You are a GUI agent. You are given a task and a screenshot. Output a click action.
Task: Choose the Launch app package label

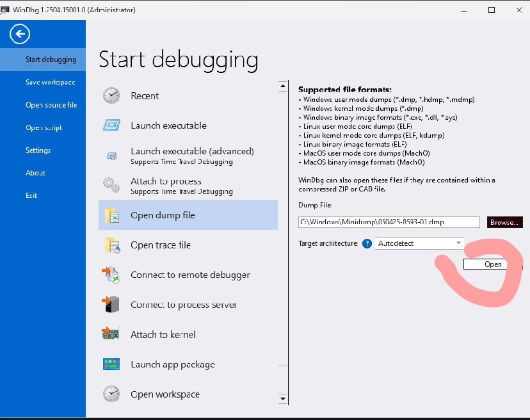[173, 364]
